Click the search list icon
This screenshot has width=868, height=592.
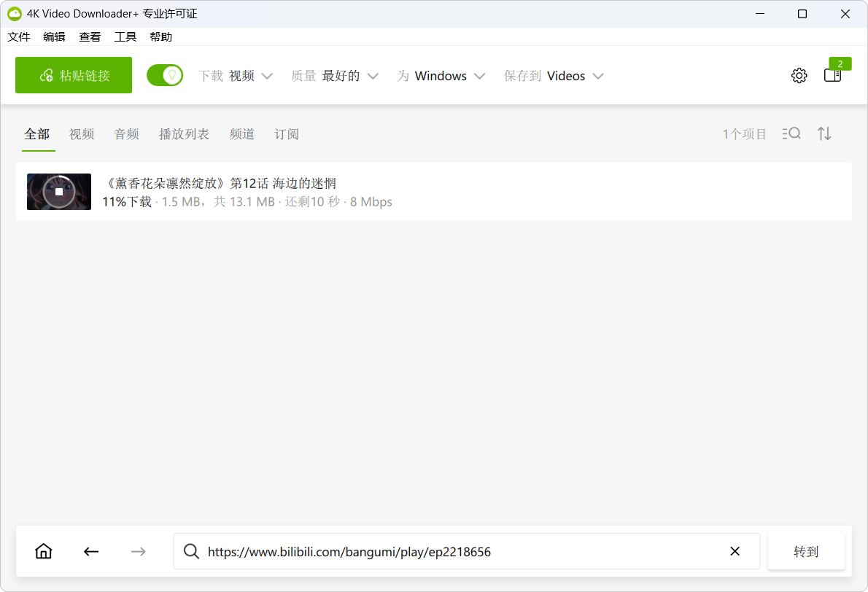791,133
